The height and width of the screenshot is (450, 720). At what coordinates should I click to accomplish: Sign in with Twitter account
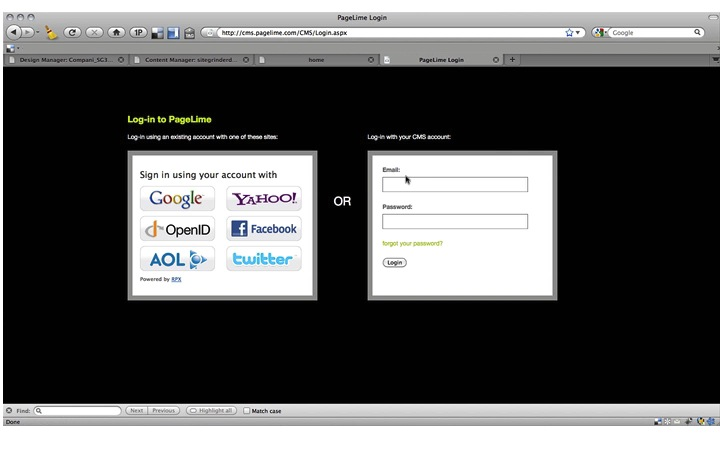click(264, 259)
